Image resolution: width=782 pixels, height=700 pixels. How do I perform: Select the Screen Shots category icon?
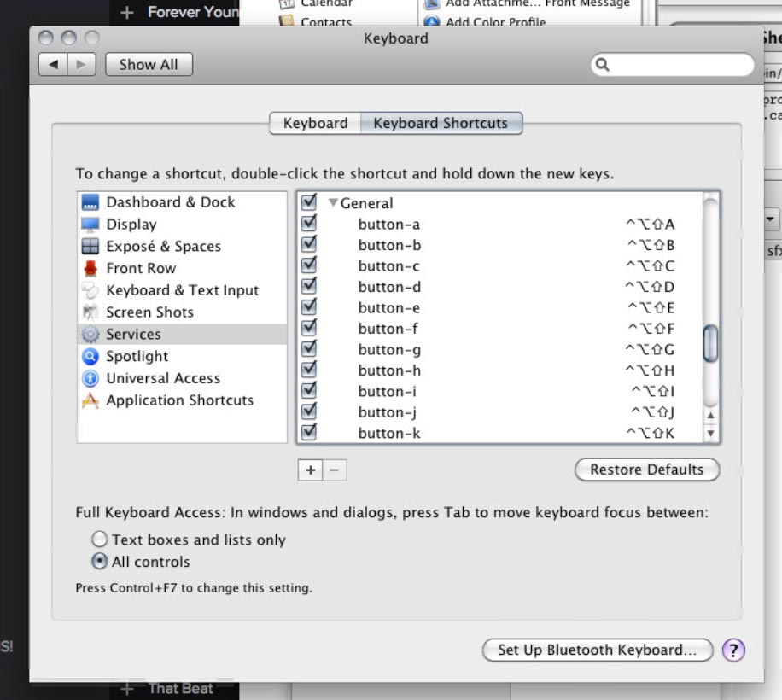coord(90,312)
